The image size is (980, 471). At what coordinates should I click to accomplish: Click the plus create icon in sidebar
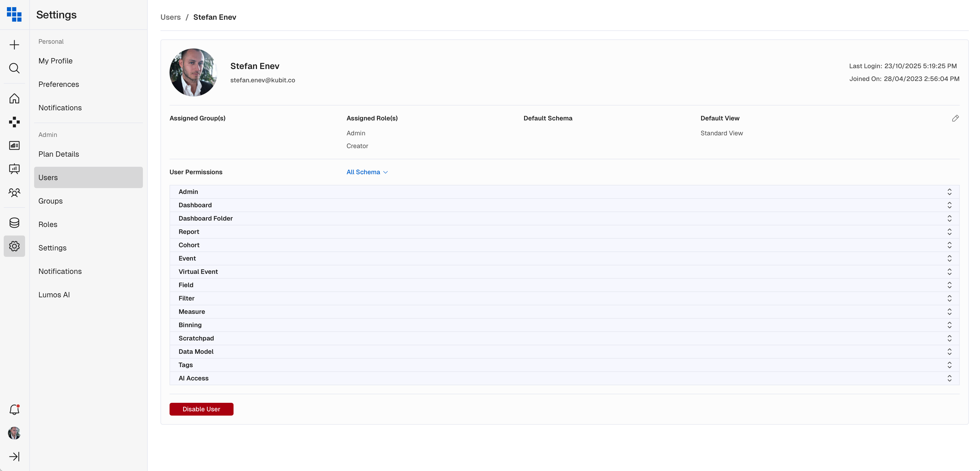click(x=14, y=45)
